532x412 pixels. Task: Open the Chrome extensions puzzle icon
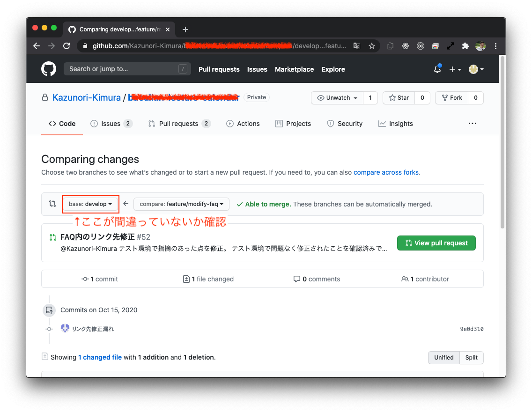pyautogui.click(x=465, y=46)
